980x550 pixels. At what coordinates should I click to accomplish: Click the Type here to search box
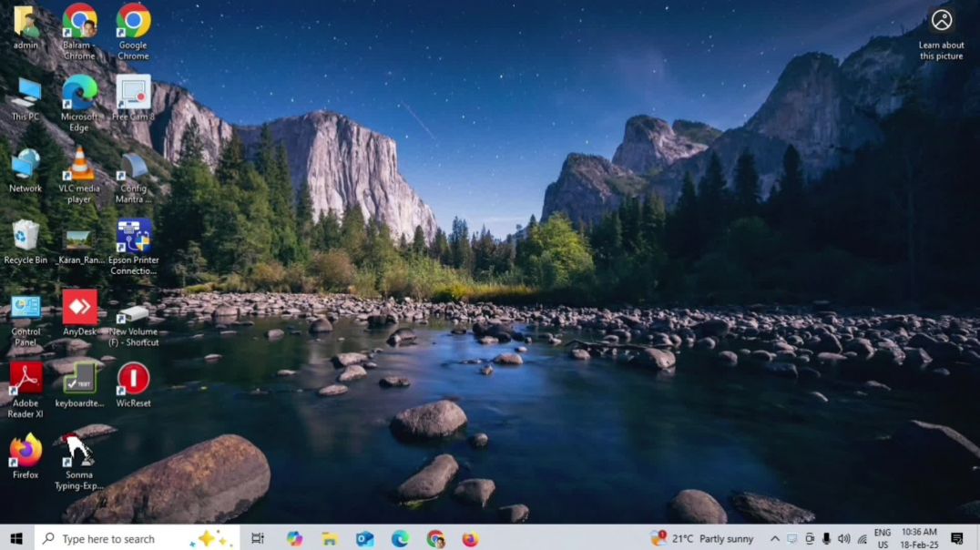tap(138, 538)
